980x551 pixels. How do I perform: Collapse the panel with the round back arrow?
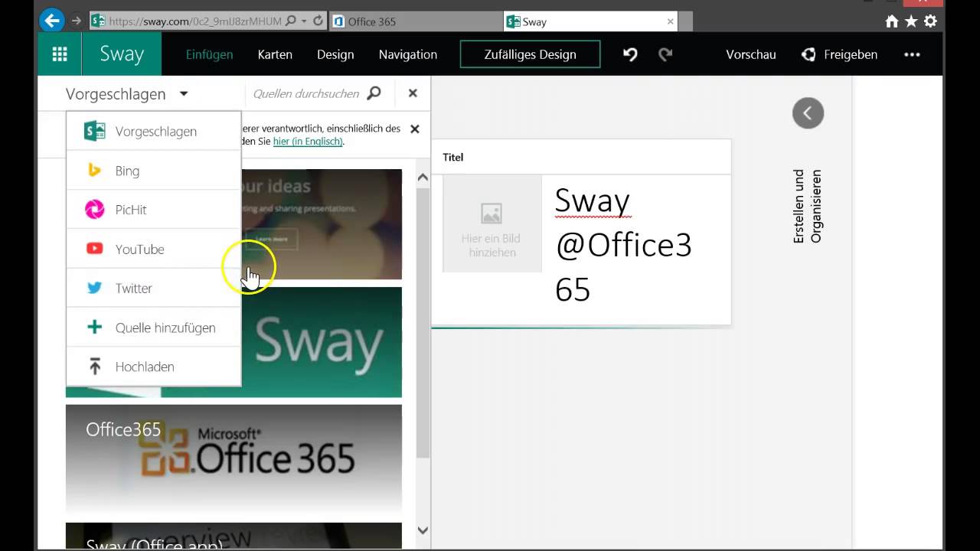(808, 113)
